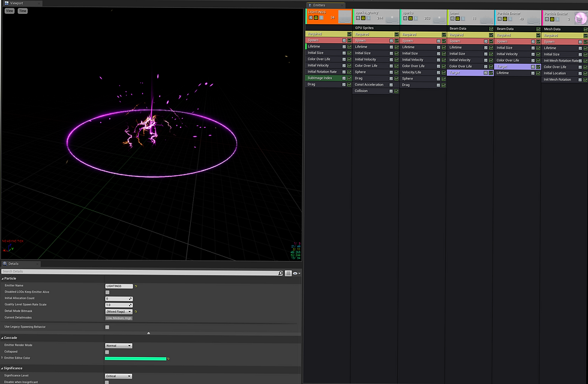
Task: Click the curve icon beside Lifetime in LIGHTINGS
Action: point(349,47)
